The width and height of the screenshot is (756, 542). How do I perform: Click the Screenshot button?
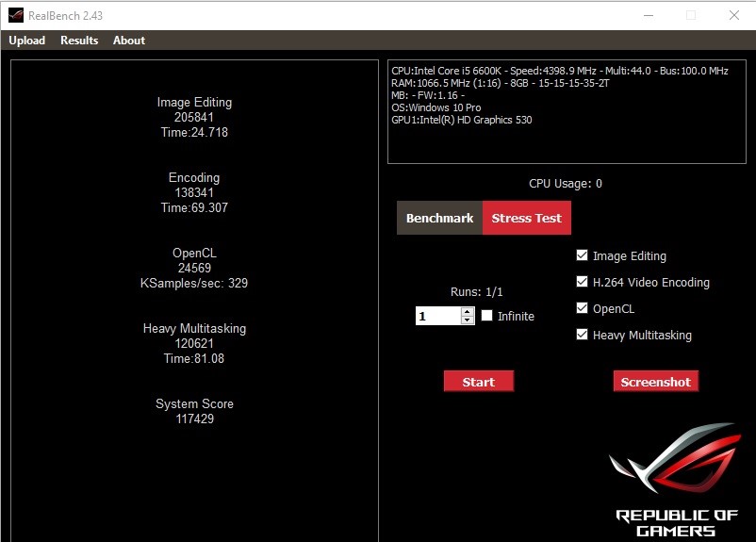coord(656,382)
